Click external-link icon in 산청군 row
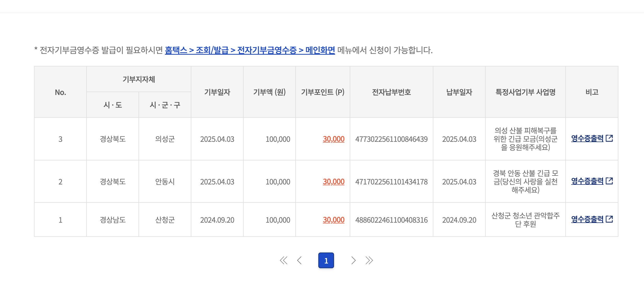 (609, 219)
